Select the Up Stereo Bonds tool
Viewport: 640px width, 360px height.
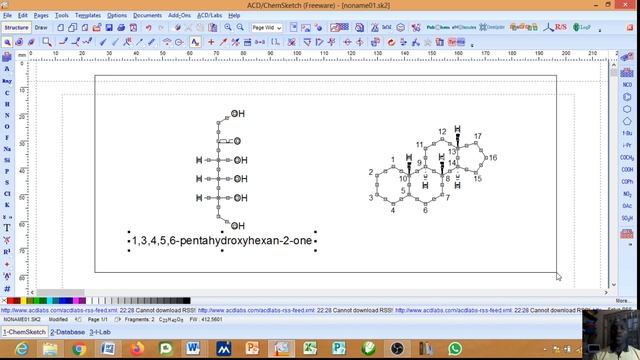click(103, 42)
